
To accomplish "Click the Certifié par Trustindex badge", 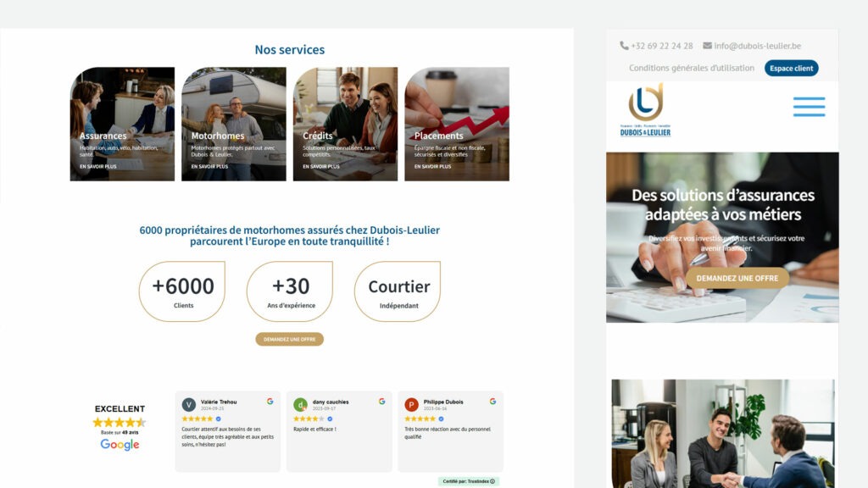I will pyautogui.click(x=468, y=481).
